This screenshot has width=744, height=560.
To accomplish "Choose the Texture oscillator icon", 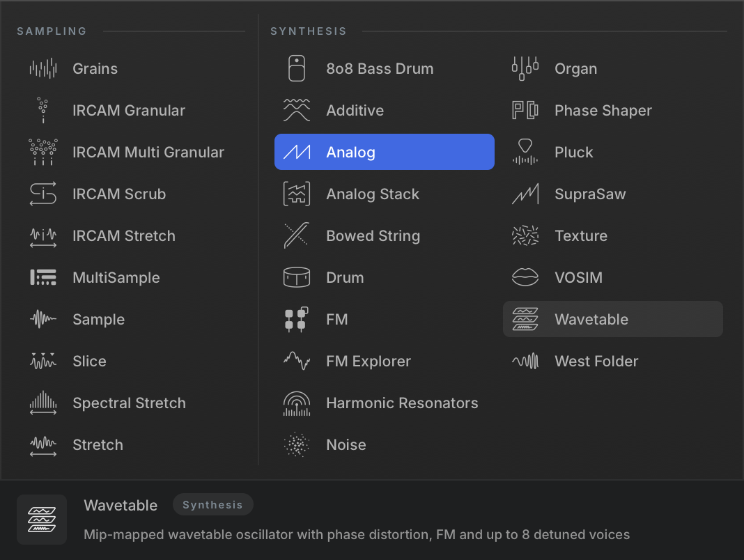I will pos(525,235).
